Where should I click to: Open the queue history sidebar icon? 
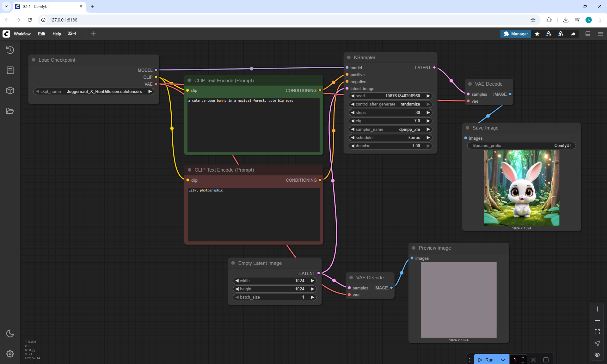click(x=10, y=50)
